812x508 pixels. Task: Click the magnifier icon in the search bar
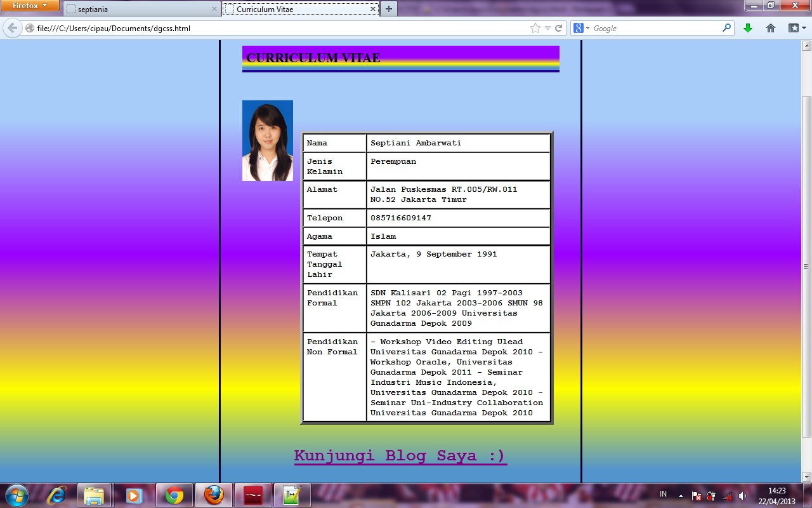pyautogui.click(x=725, y=28)
